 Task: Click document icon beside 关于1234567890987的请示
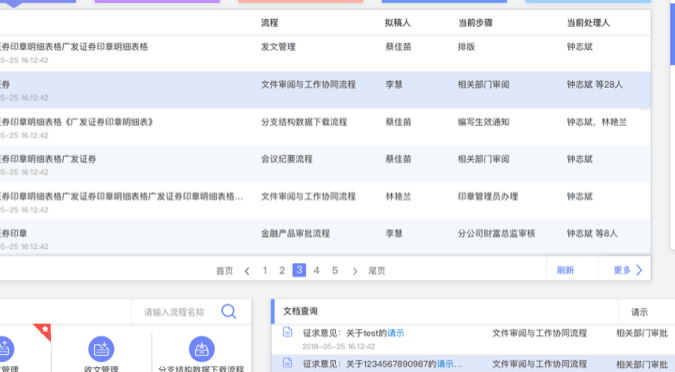pyautogui.click(x=288, y=363)
